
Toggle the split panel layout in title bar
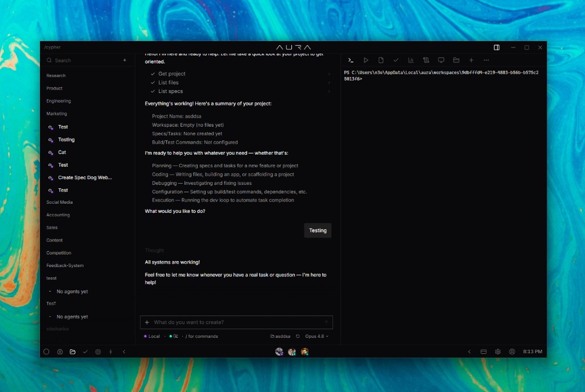(496, 47)
